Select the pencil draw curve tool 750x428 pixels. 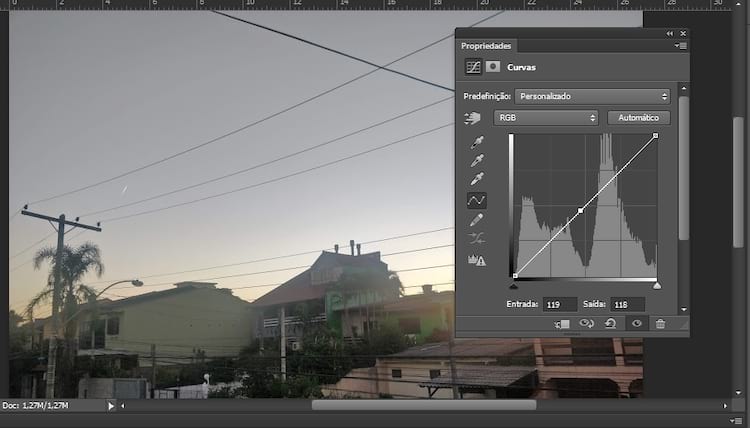(476, 219)
